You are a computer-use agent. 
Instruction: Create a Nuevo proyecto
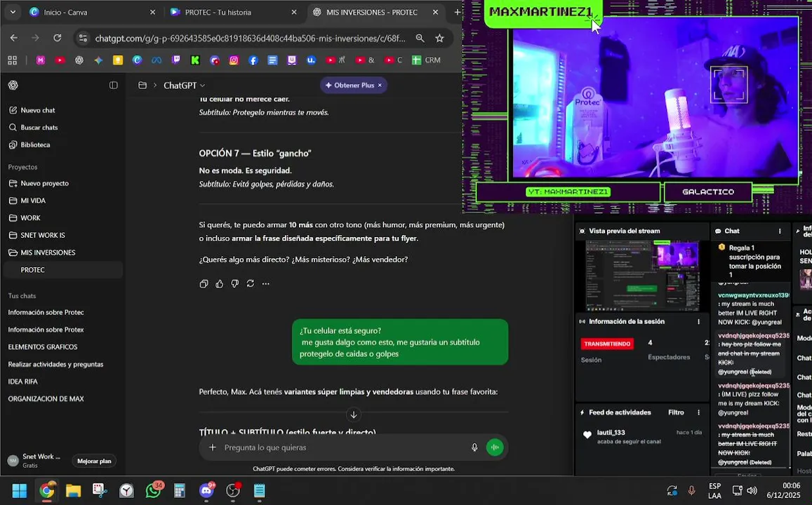[x=62, y=183]
